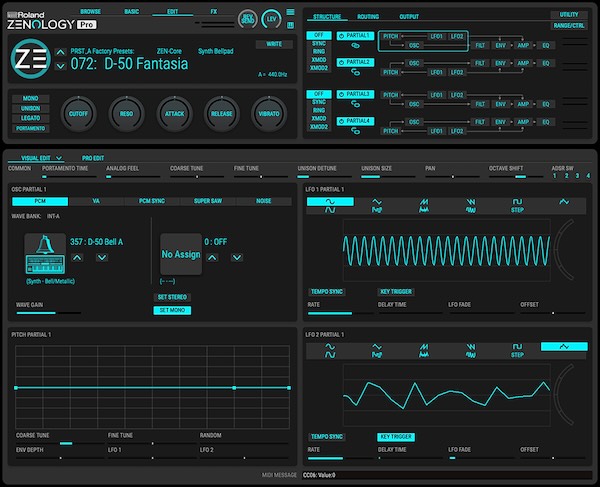The width and height of the screenshot is (600, 487).
Task: Click up arrow for D-50 Bell A wave
Action: pos(77,257)
